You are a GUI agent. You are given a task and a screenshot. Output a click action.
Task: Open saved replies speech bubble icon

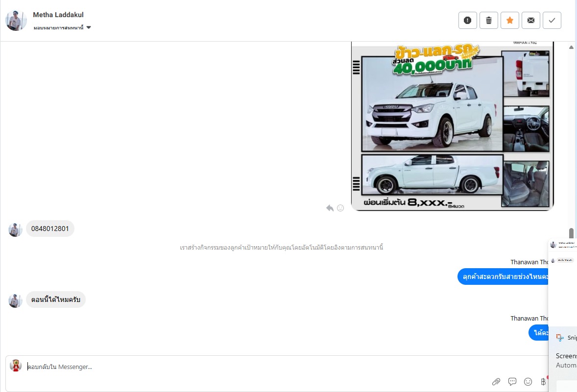(512, 382)
